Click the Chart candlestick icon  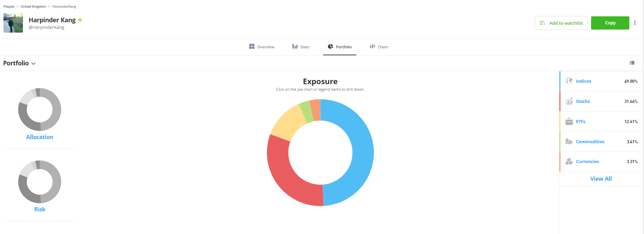[372, 46]
